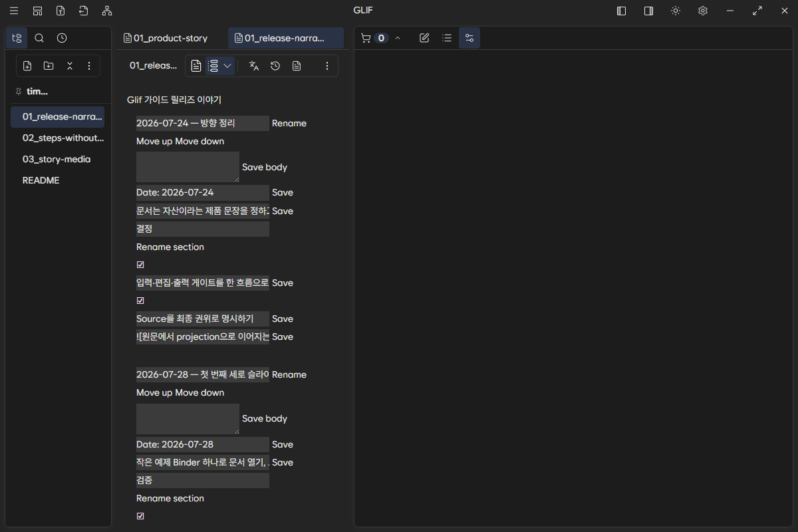Click Rename section under 결정
798x532 pixels.
pyautogui.click(x=170, y=247)
